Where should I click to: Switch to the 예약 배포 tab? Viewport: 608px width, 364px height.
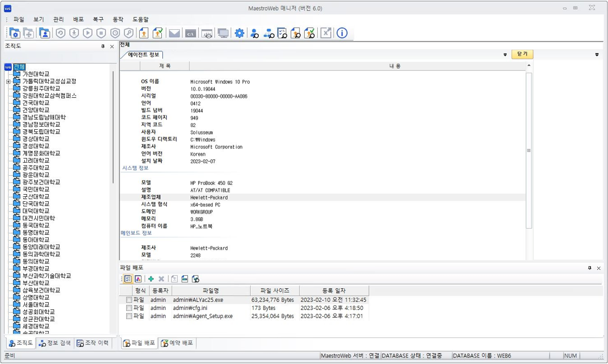coord(177,343)
